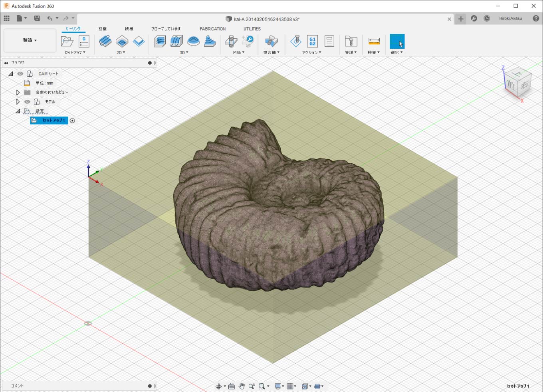Click the G1 G2 post process icon
The height and width of the screenshot is (392, 543).
[312, 41]
